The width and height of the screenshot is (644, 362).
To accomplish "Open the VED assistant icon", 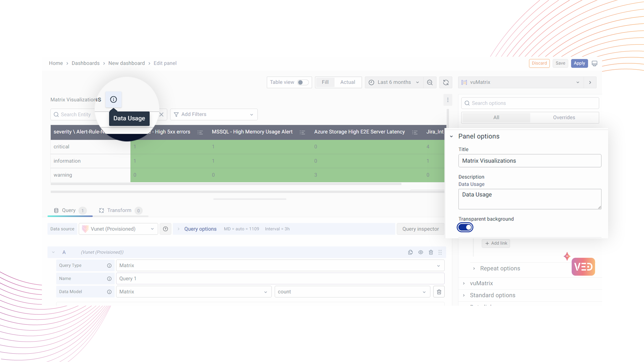I will pos(583,267).
